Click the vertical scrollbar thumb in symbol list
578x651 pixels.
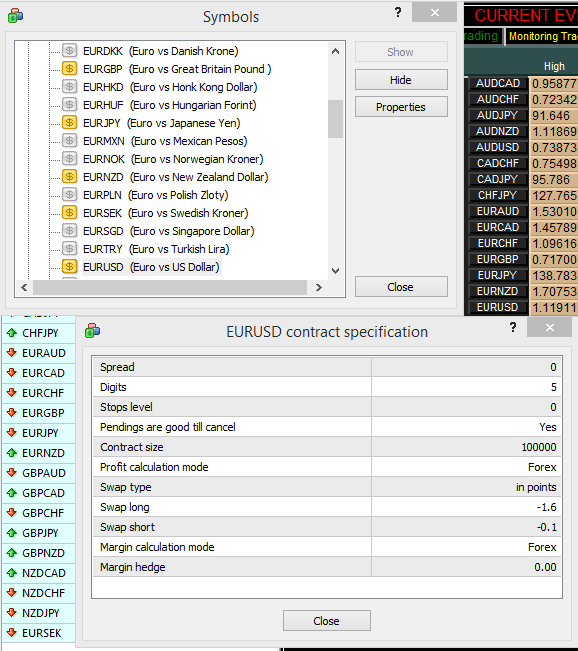(x=335, y=119)
